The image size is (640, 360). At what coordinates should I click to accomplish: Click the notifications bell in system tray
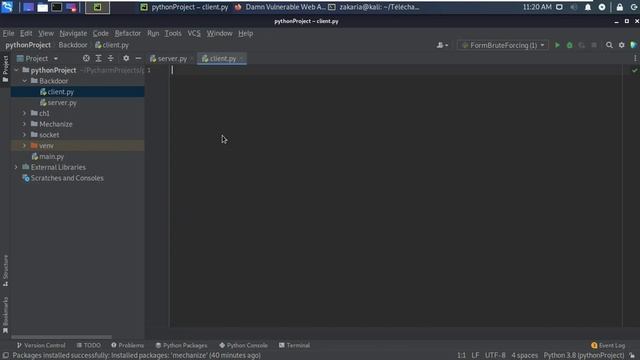pos(588,7)
